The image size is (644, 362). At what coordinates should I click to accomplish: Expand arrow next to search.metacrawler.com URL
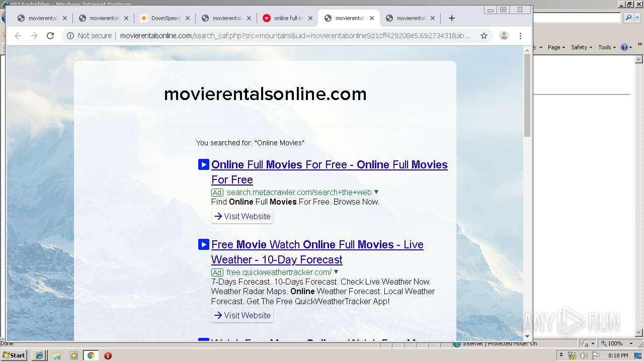coord(376,192)
